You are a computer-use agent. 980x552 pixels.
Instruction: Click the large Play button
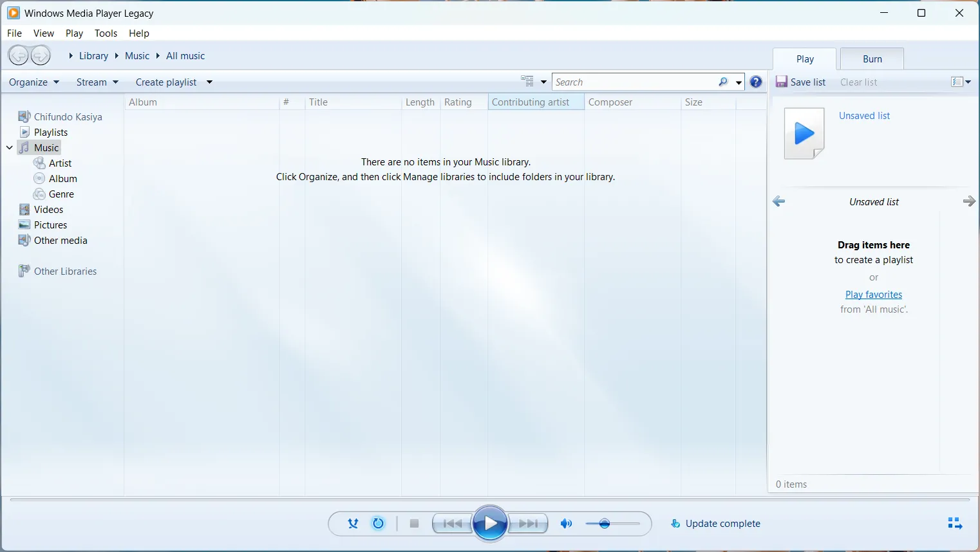click(x=490, y=524)
